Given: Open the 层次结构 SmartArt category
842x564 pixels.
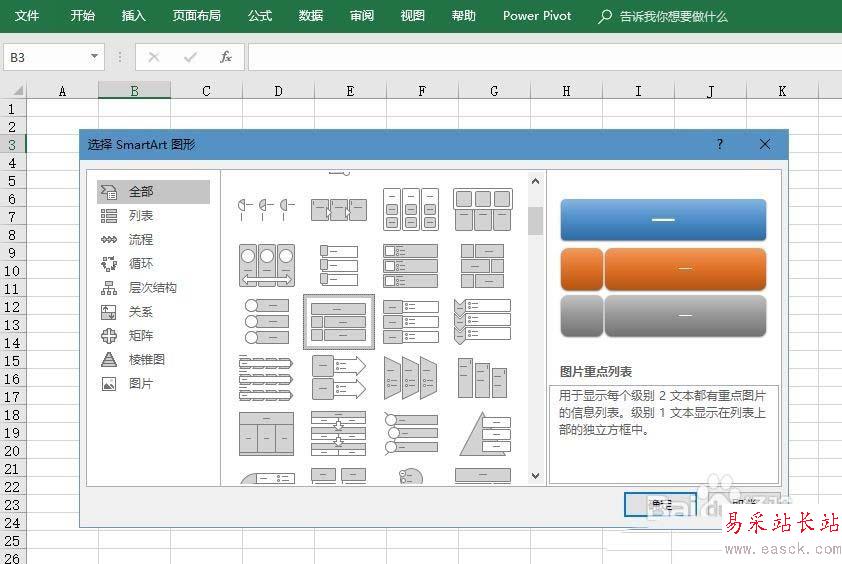Looking at the screenshot, I should coord(153,288).
